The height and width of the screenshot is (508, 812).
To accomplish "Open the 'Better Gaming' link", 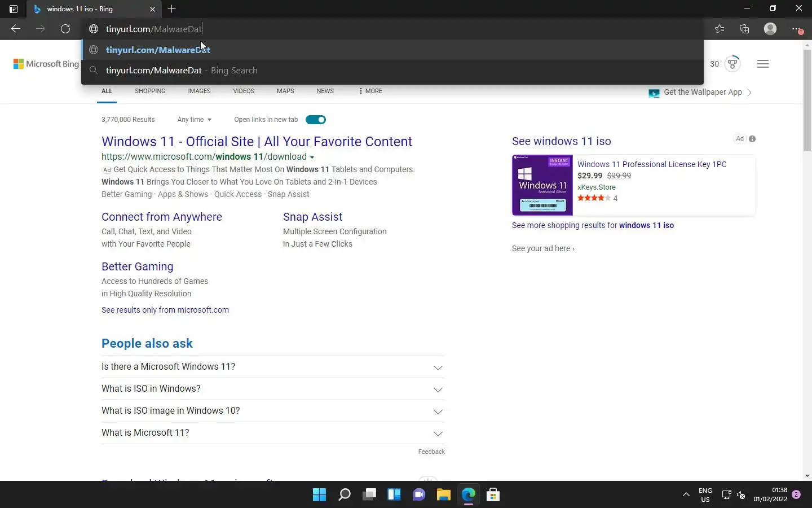I will (x=137, y=266).
